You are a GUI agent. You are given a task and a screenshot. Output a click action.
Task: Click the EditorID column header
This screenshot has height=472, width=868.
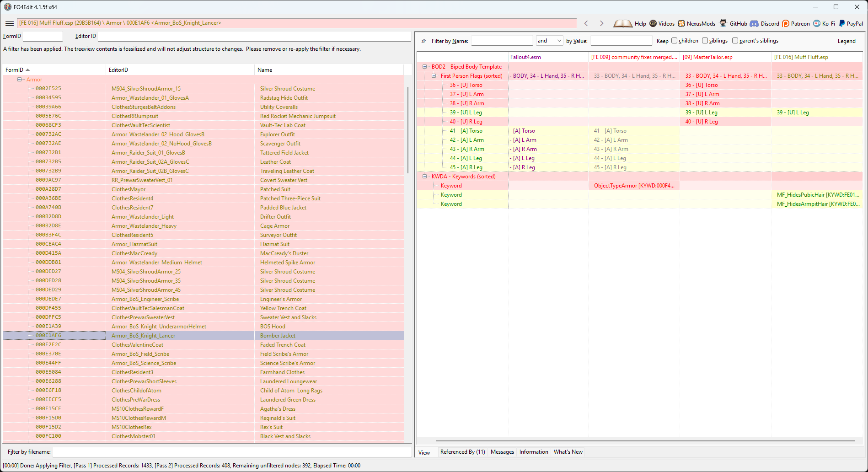180,70
